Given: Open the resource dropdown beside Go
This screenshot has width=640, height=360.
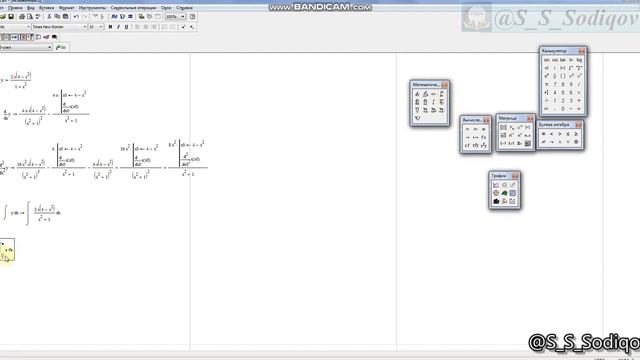Looking at the screenshot, I should [x=49, y=47].
